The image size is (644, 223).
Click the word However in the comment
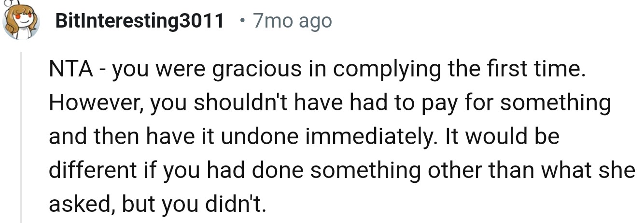click(x=92, y=103)
